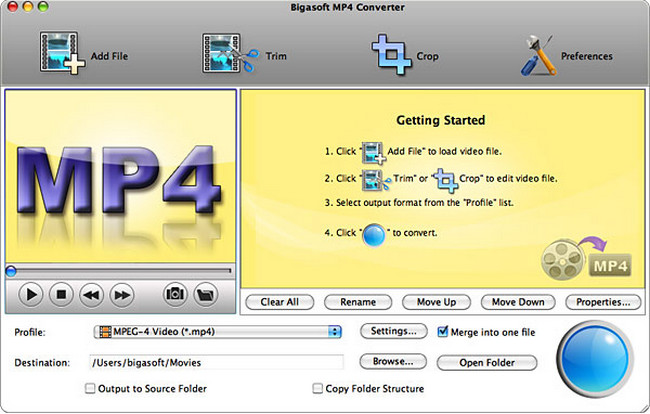
Task: Enable Copy Folder Structure option
Action: point(318,388)
